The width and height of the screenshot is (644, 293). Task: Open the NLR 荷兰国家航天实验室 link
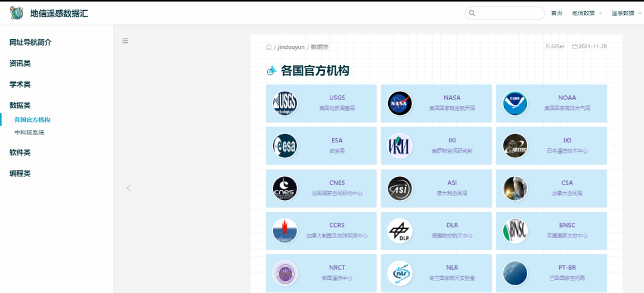pos(436,273)
